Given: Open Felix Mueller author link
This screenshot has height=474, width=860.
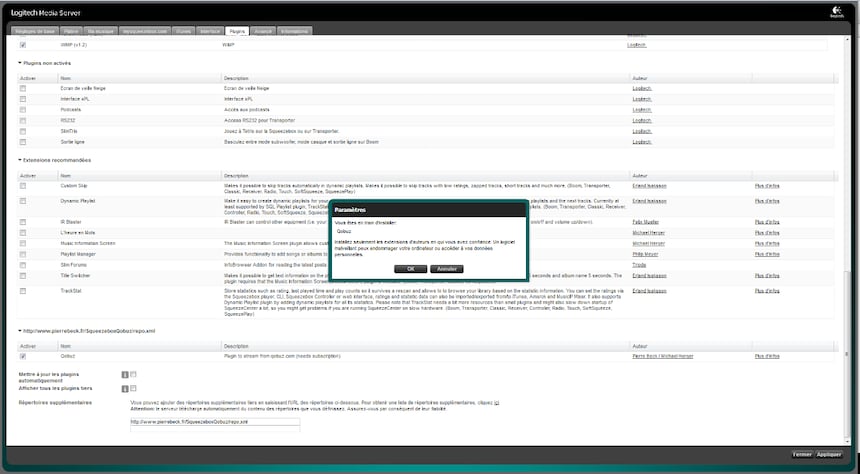Looking at the screenshot, I should pos(646,222).
